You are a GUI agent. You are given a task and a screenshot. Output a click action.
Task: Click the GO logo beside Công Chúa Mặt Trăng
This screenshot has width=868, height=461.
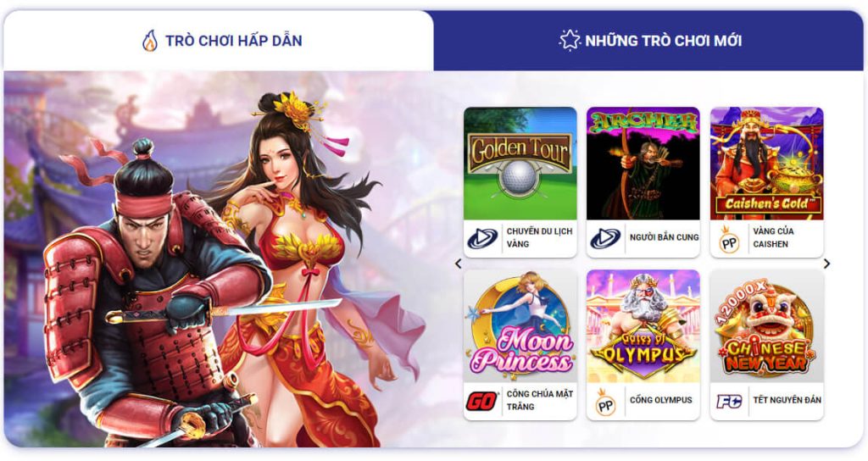click(x=482, y=401)
